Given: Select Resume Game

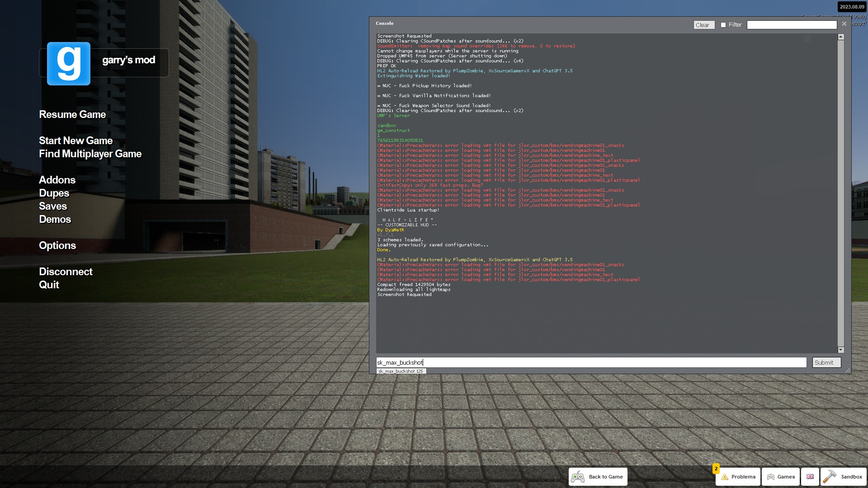Looking at the screenshot, I should coord(72,114).
